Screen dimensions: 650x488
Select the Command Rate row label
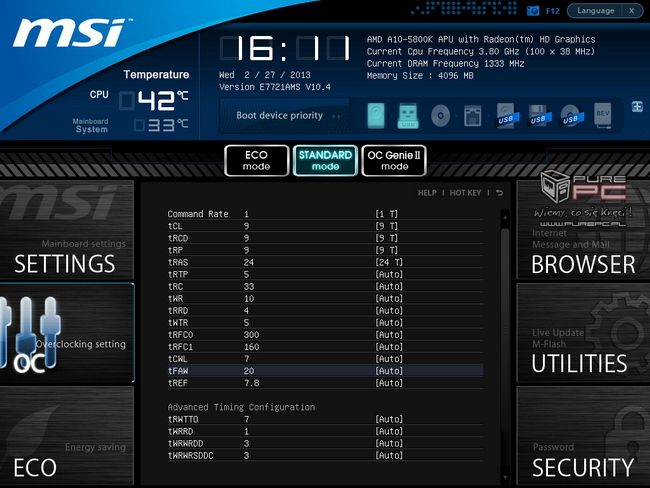pos(198,214)
